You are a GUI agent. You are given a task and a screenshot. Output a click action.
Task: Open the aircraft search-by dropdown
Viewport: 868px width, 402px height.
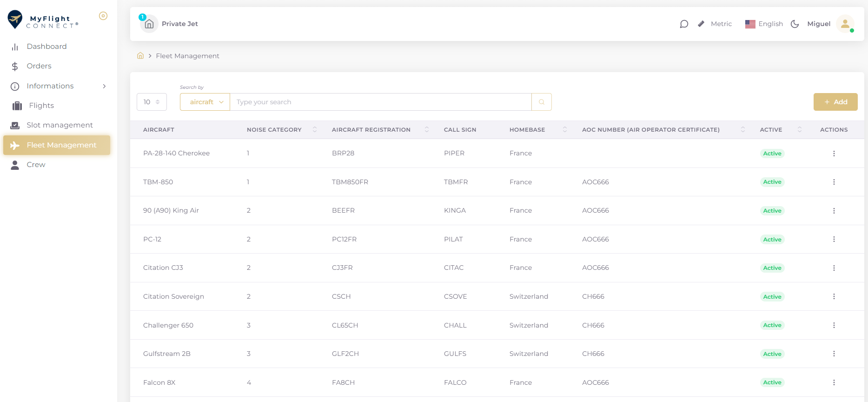tap(205, 102)
